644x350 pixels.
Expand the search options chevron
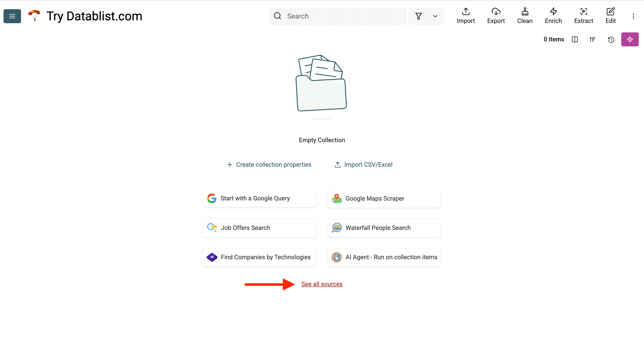coord(435,16)
